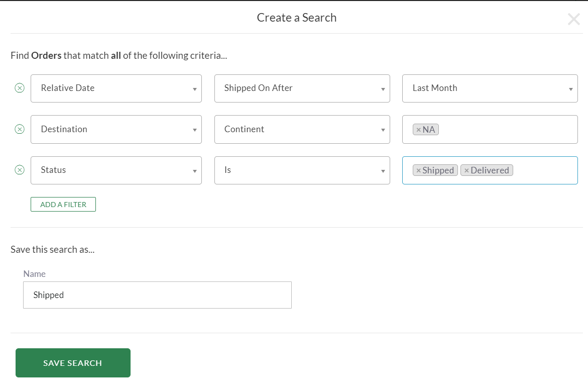Open the Shipped On After dropdown
588x391 pixels.
[302, 88]
